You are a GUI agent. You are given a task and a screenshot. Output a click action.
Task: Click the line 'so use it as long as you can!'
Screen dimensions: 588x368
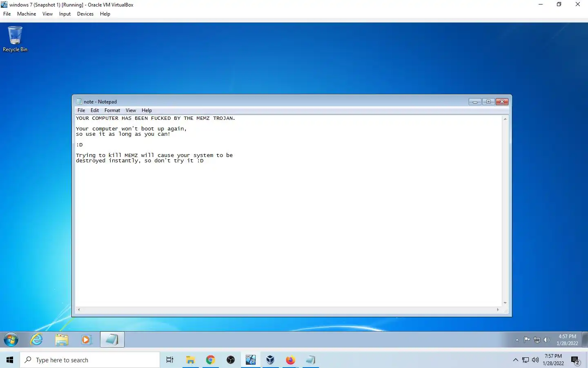[x=123, y=134]
